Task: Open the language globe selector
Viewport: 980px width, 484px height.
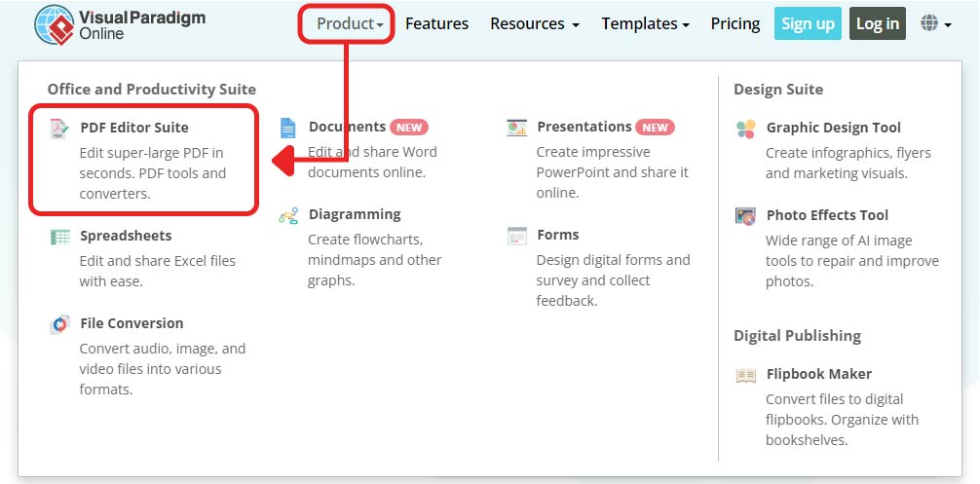Action: click(934, 23)
